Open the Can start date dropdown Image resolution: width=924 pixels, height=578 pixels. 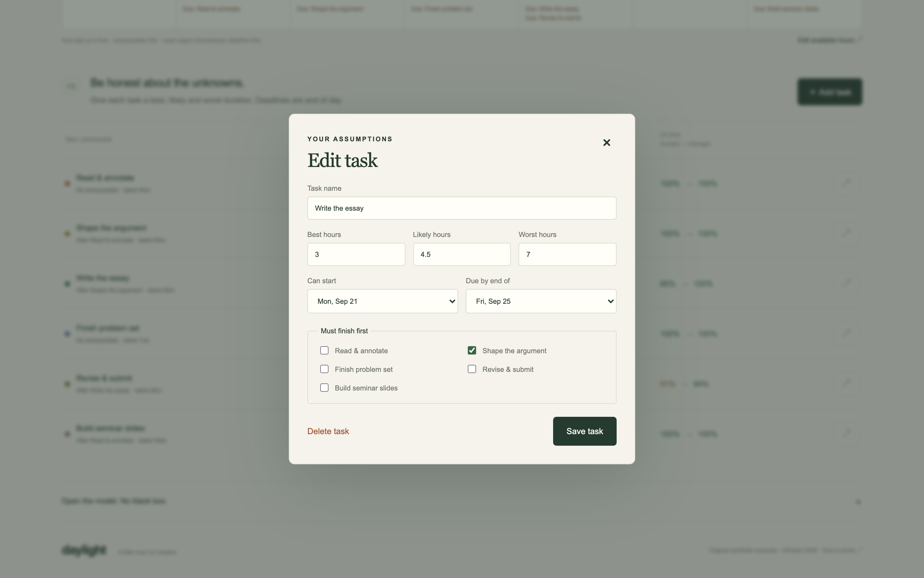click(x=382, y=301)
